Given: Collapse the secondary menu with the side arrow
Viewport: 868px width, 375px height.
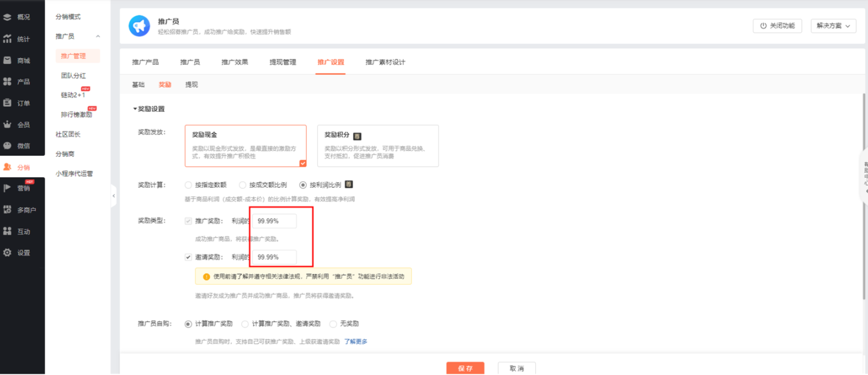Looking at the screenshot, I should 113,196.
